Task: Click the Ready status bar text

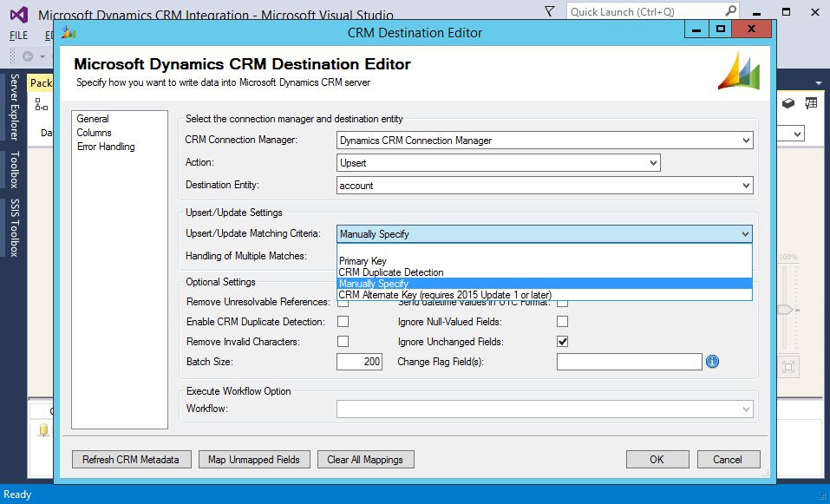Action: tap(17, 495)
